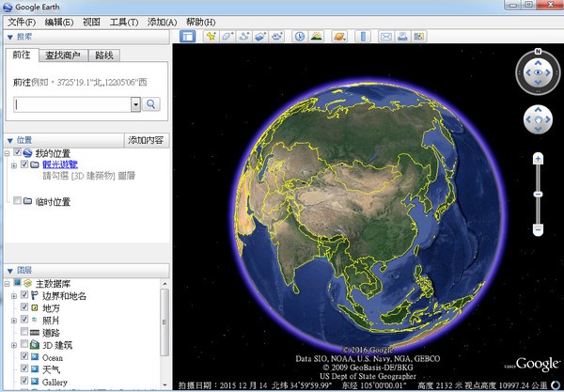Open the search history dropdown arrow
The height and width of the screenshot is (392, 564).
(135, 104)
